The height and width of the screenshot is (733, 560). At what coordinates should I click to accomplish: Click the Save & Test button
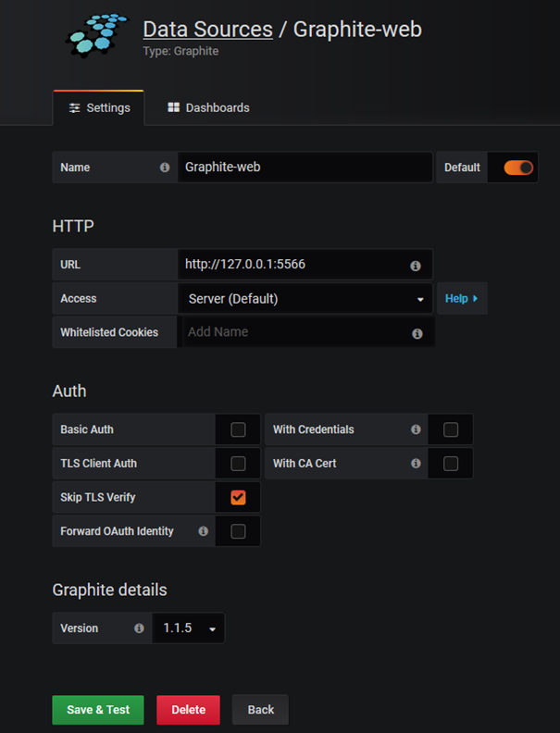pyautogui.click(x=98, y=710)
